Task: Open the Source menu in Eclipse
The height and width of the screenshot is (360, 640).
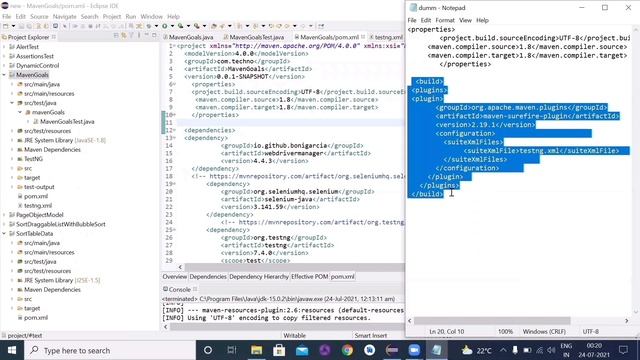Action: 39,16
